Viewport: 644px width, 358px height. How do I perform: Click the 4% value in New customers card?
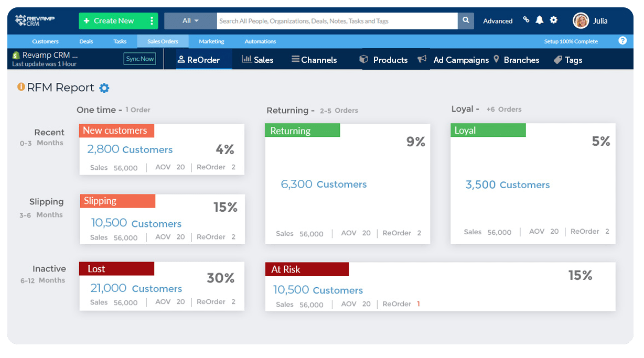[225, 149]
